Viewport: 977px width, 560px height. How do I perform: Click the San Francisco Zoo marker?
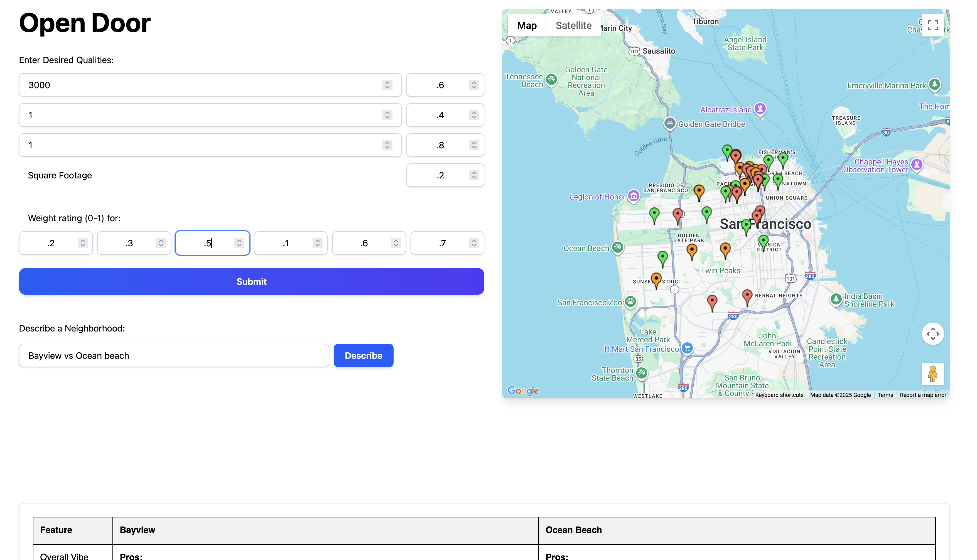[630, 301]
